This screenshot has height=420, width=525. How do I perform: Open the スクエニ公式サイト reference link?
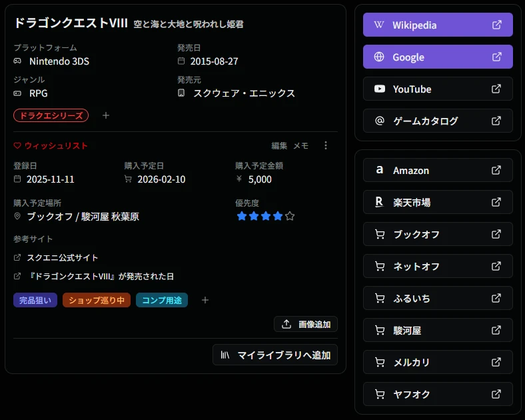point(62,257)
